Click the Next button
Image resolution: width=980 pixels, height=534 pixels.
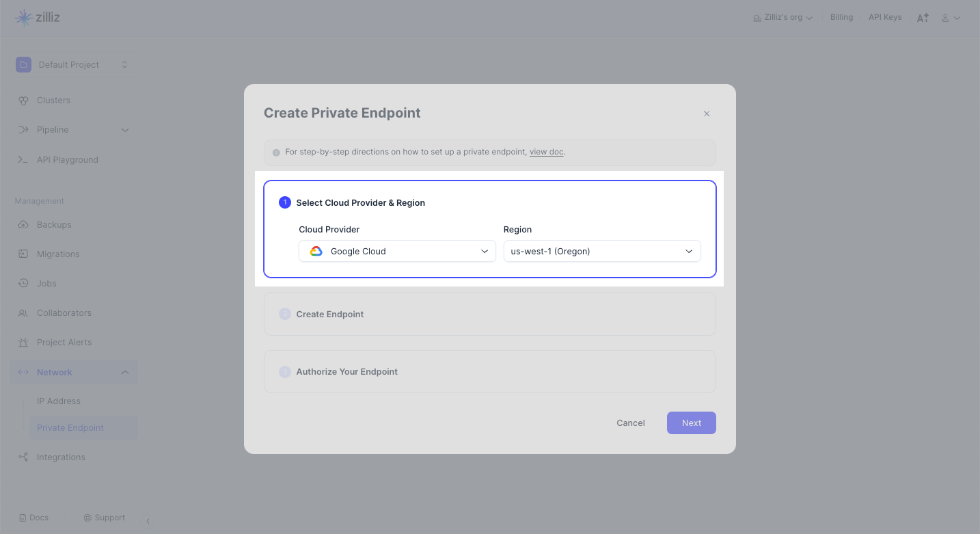click(x=691, y=423)
